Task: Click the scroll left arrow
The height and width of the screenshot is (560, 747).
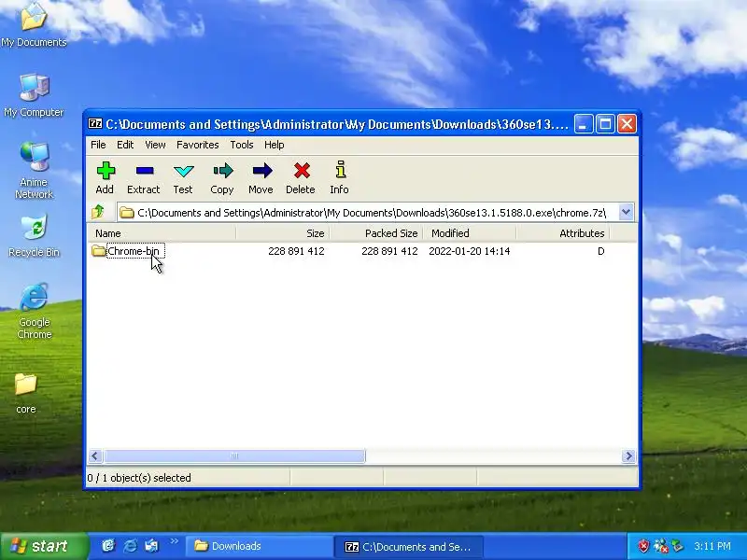Action: point(95,455)
